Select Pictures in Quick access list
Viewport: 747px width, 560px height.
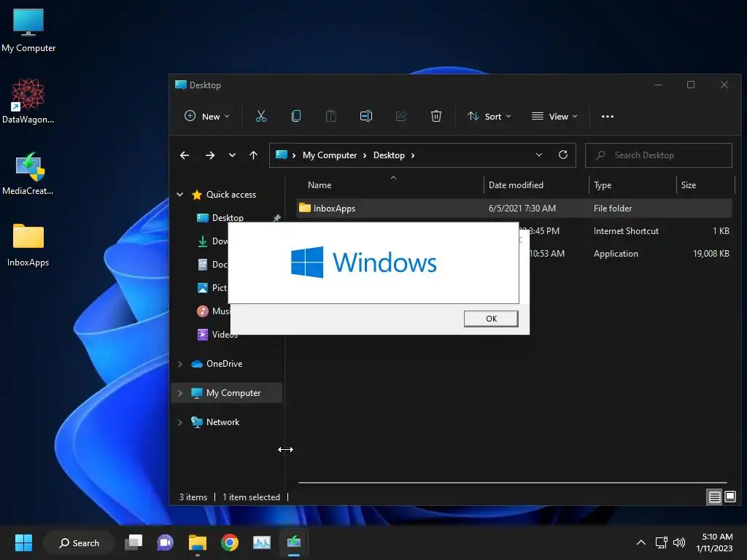[x=212, y=287]
